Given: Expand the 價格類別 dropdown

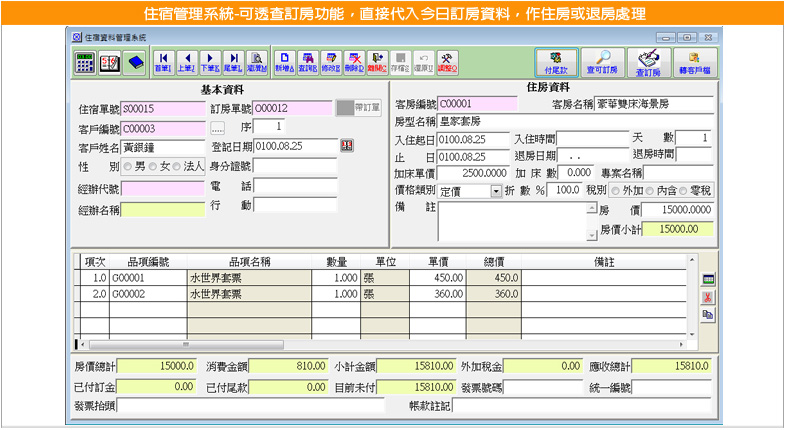Looking at the screenshot, I should pyautogui.click(x=496, y=191).
